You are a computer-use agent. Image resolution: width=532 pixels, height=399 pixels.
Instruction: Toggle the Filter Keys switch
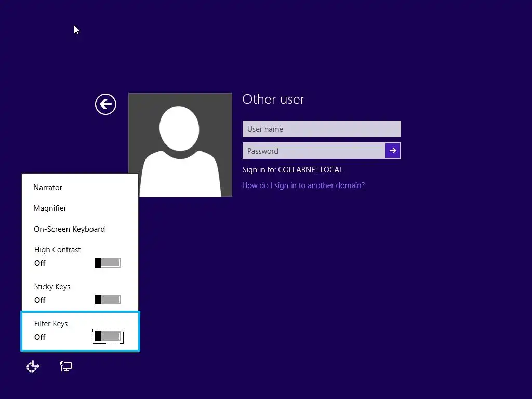tap(108, 337)
